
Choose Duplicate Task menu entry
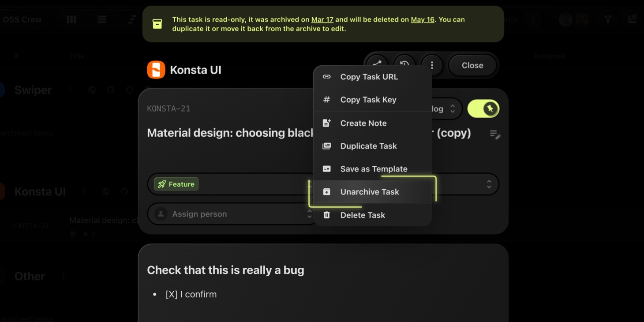pos(368,146)
